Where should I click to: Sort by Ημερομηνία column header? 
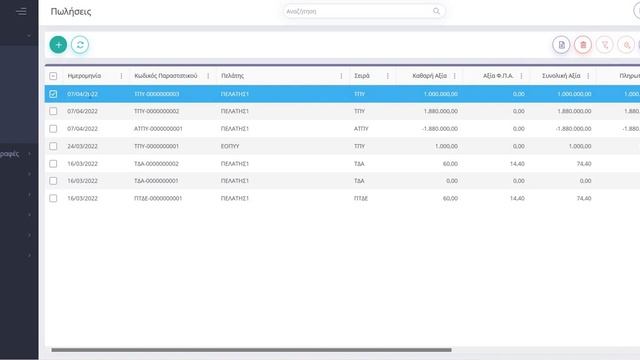(84, 76)
